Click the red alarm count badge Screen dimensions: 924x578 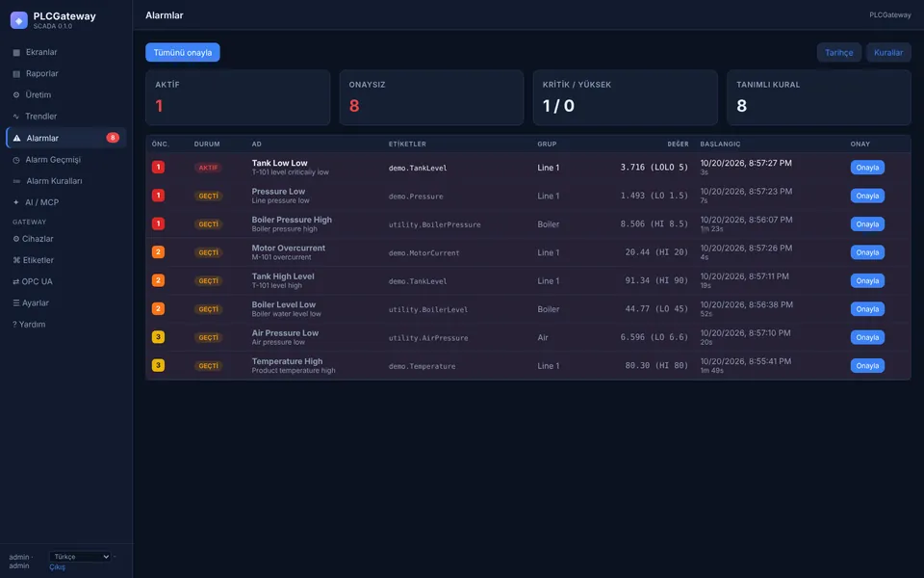[x=113, y=138]
